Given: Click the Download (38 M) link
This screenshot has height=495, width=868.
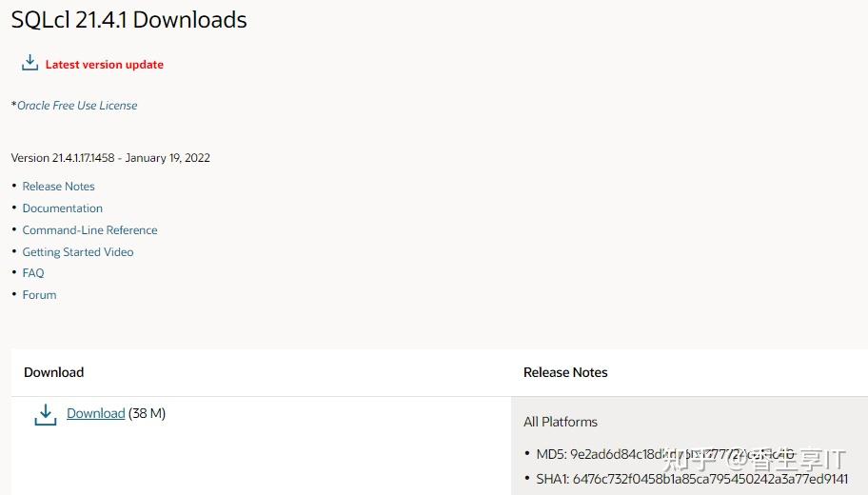Looking at the screenshot, I should (x=96, y=413).
